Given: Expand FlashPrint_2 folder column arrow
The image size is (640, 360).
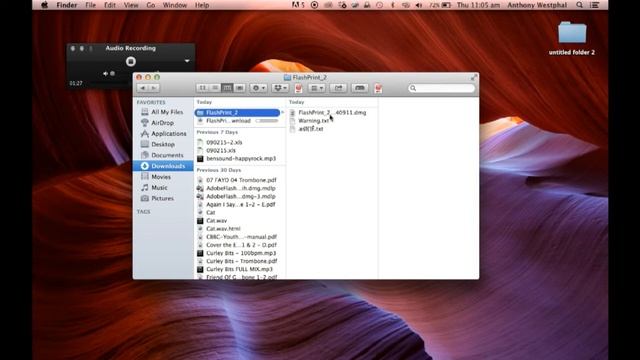Looking at the screenshot, I should coord(282,113).
